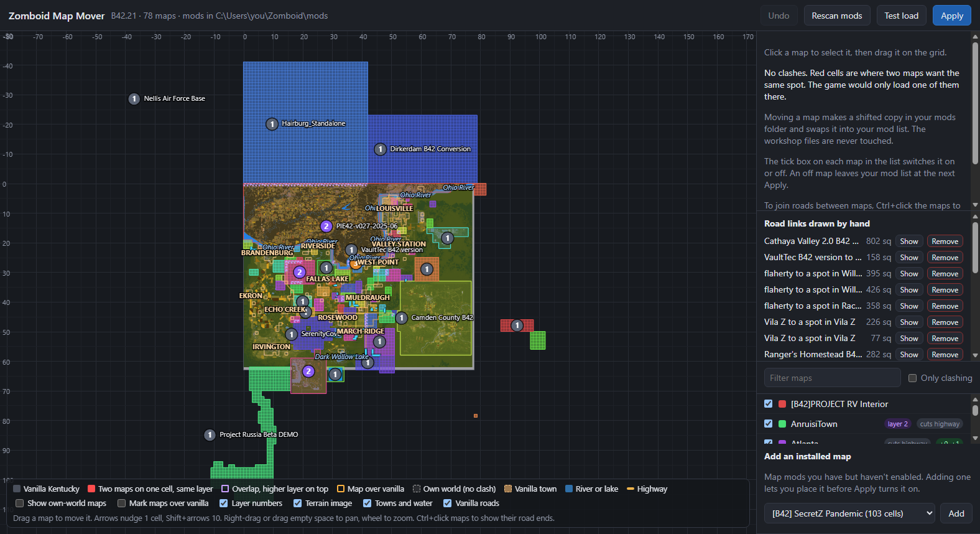Pick the Project Russia Beta DEMO marker
The image size is (980, 534).
coord(210,435)
